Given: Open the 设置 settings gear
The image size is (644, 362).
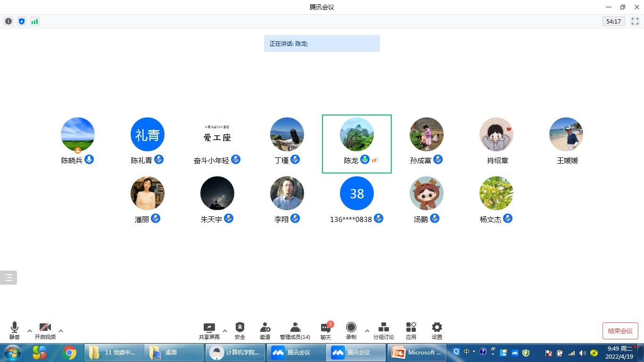Looking at the screenshot, I should pyautogui.click(x=437, y=330).
